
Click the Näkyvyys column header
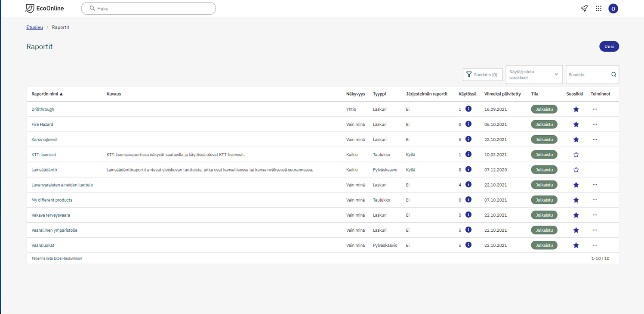355,94
